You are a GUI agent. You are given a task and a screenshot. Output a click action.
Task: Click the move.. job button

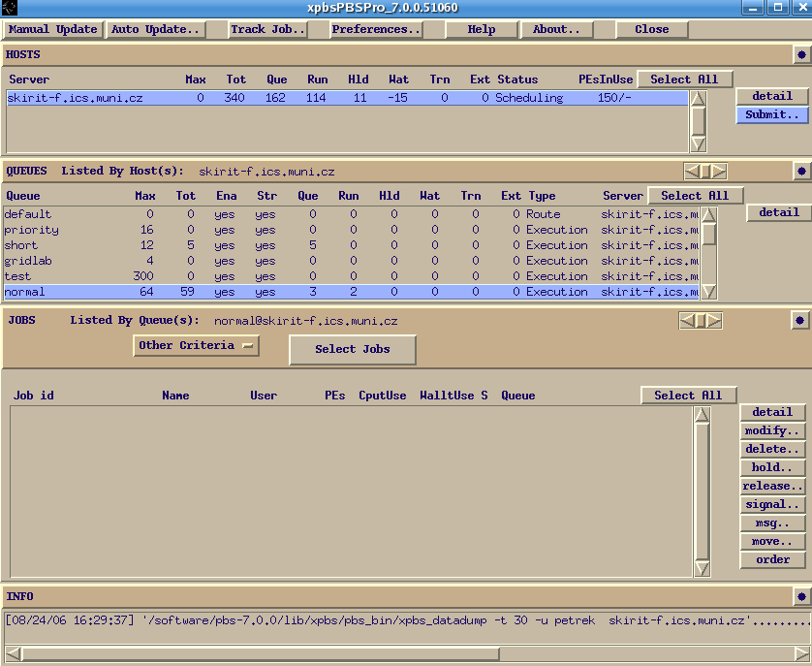tap(772, 541)
